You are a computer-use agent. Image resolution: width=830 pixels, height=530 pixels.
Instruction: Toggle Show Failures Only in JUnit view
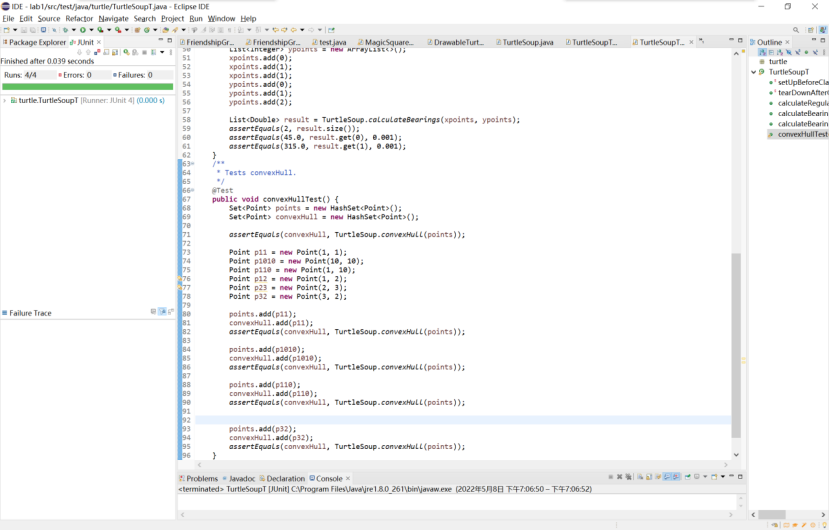click(97, 52)
